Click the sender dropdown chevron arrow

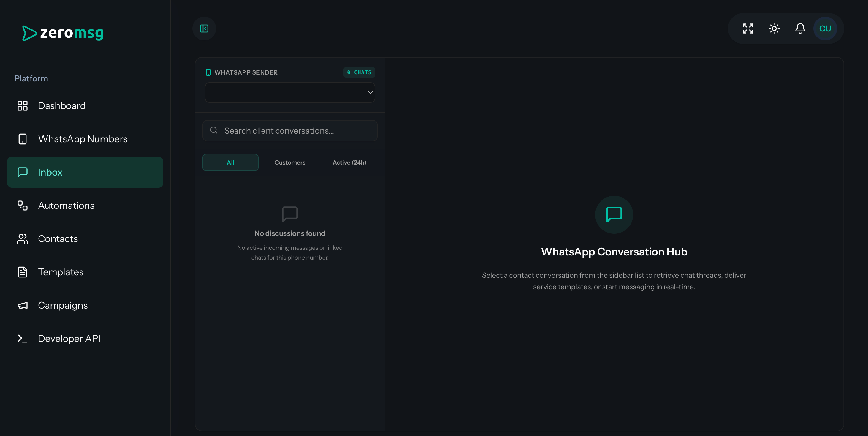point(370,92)
